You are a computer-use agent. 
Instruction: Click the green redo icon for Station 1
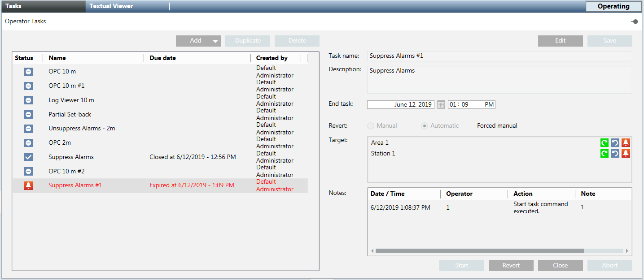pos(605,154)
